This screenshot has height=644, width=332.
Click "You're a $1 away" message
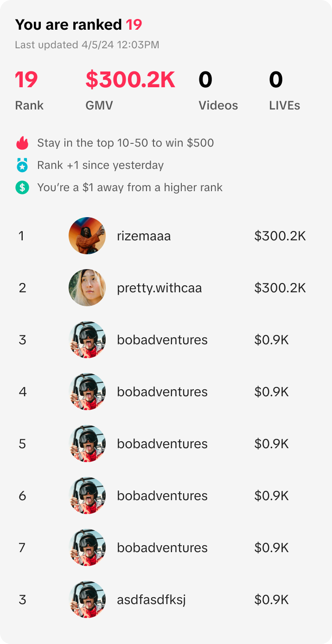pos(130,187)
